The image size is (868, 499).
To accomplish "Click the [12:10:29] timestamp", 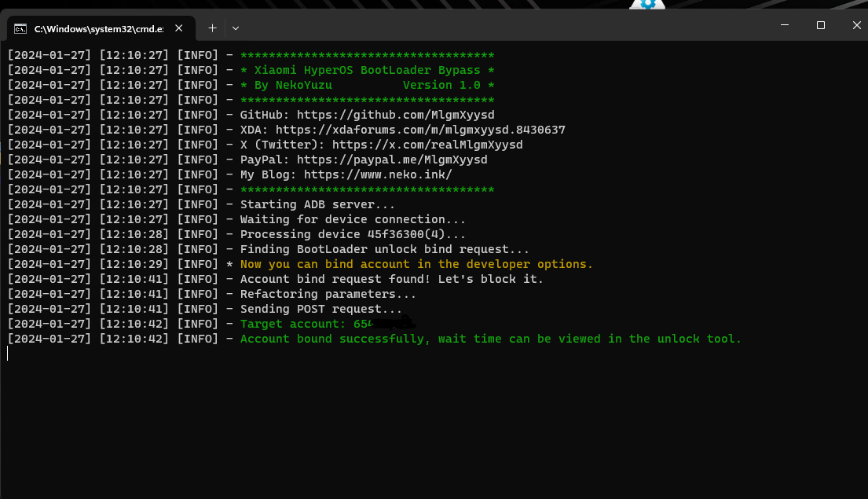I will pyautogui.click(x=134, y=265).
